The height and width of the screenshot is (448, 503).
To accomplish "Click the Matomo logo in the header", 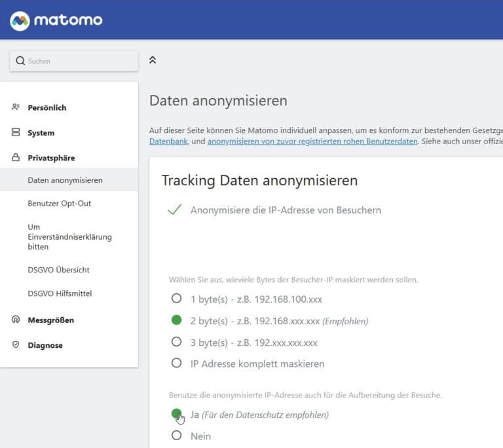I will pyautogui.click(x=56, y=20).
